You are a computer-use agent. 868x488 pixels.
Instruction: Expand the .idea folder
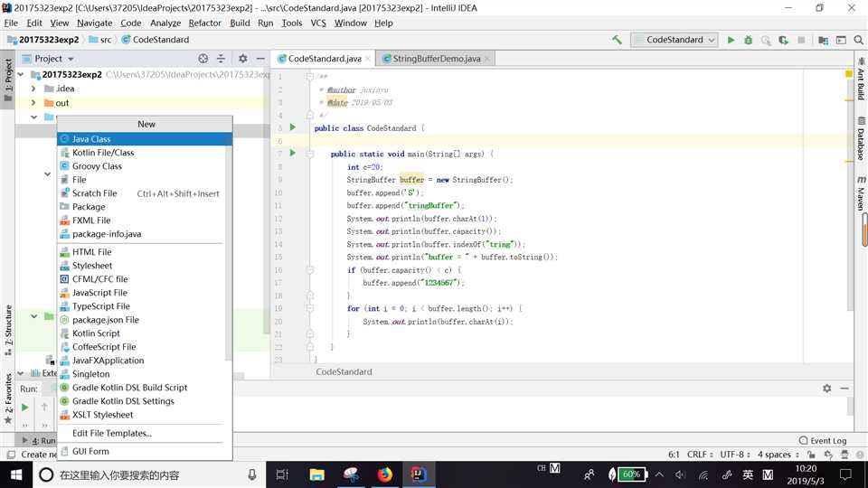[x=33, y=89]
